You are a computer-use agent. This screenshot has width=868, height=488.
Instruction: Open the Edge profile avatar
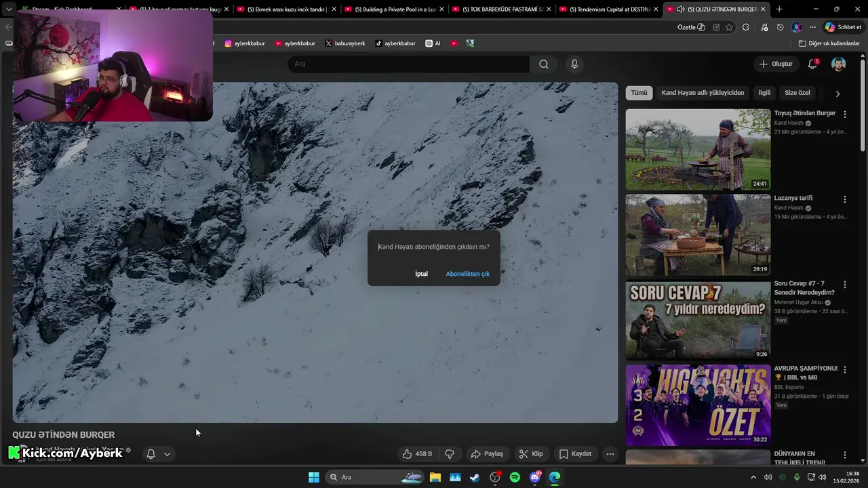(x=797, y=27)
